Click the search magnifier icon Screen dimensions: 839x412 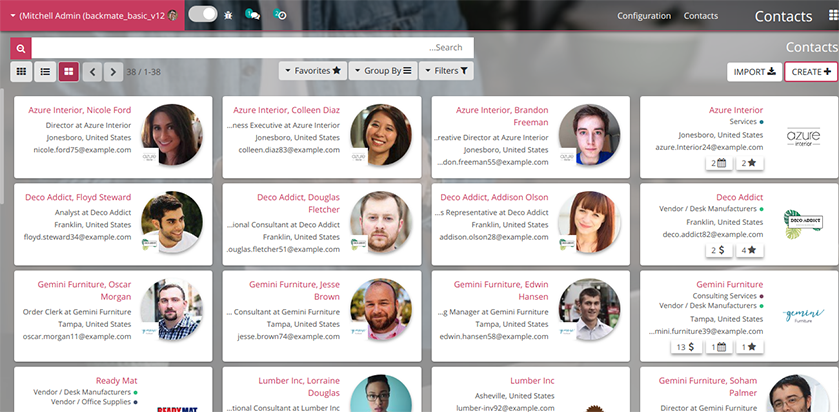click(21, 48)
